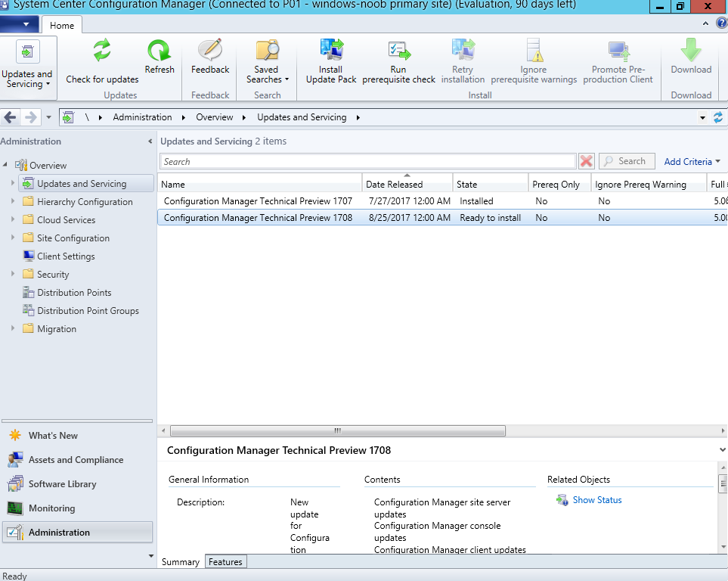Switch to the Summary tab
728x581 pixels.
(181, 562)
